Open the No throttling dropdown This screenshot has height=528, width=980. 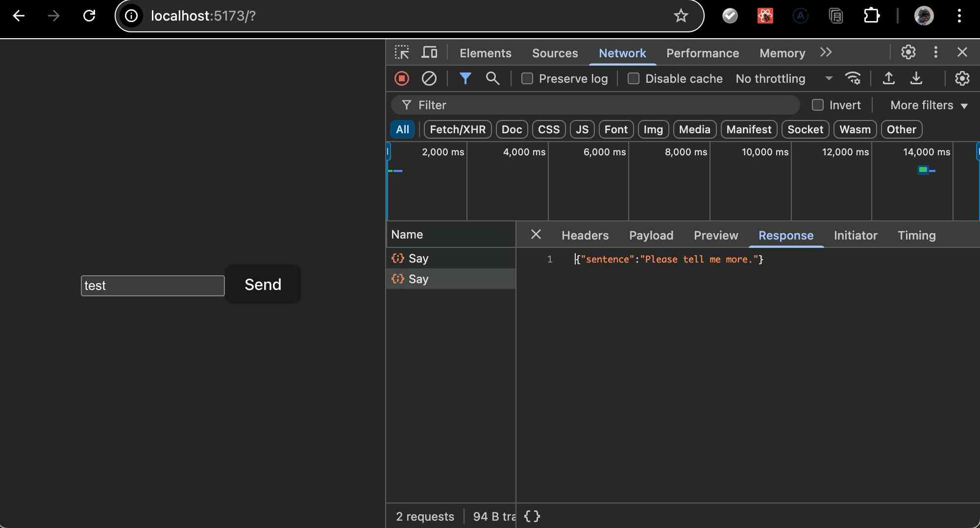[784, 78]
